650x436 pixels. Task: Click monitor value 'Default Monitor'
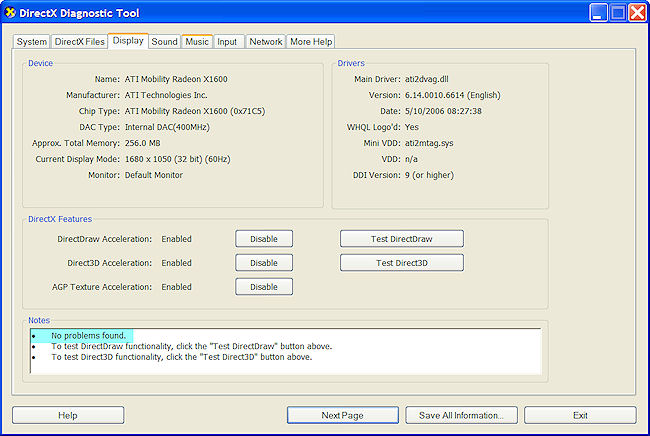pos(154,175)
